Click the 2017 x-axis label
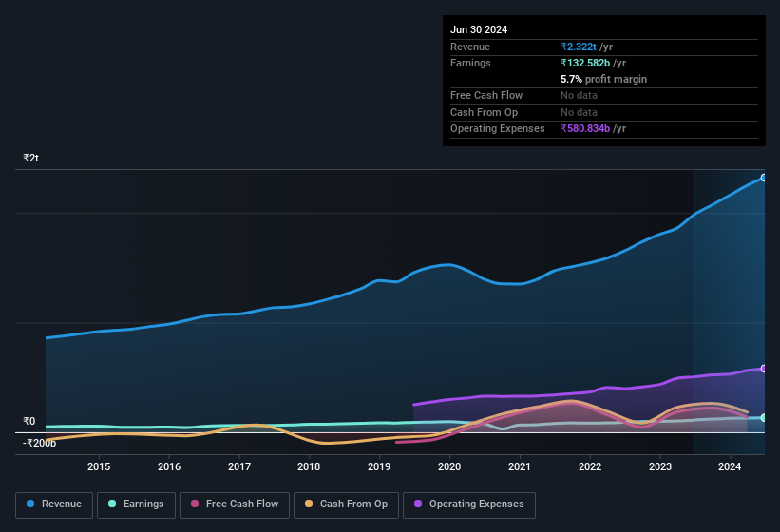The image size is (780, 532). coord(239,466)
